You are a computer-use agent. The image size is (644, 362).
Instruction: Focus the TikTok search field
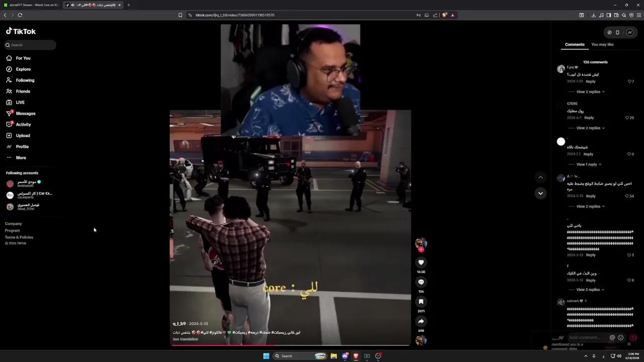(30, 45)
